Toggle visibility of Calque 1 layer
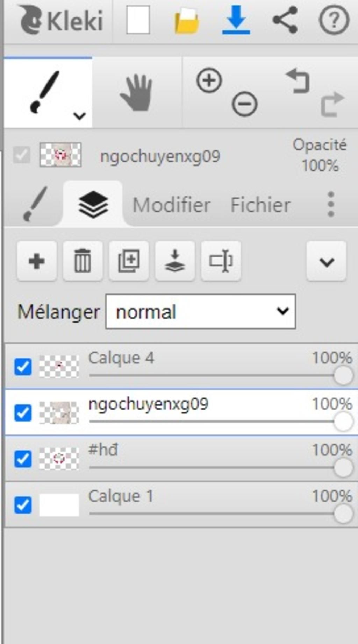The image size is (358, 644). [x=23, y=505]
